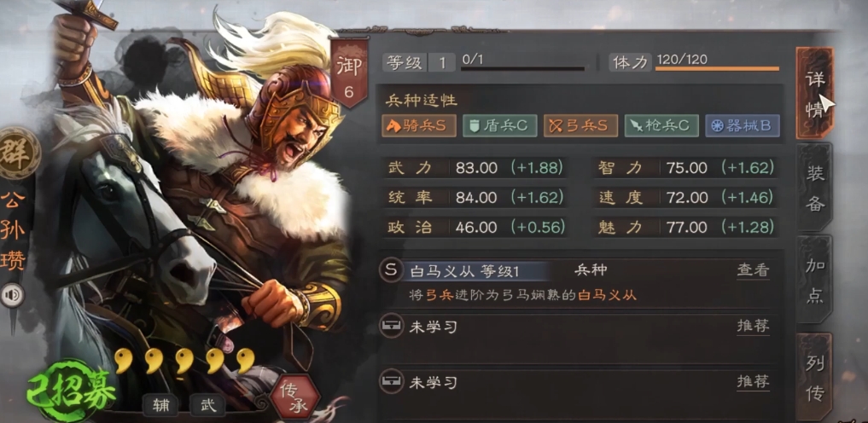View 白马义从 details via 查看
The image size is (868, 423).
pos(754,270)
